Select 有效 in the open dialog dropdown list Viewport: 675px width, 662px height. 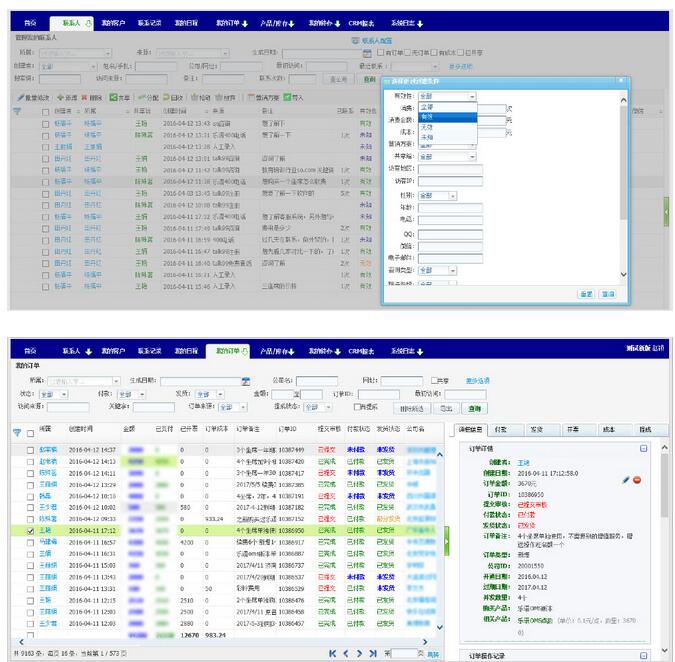(448, 117)
